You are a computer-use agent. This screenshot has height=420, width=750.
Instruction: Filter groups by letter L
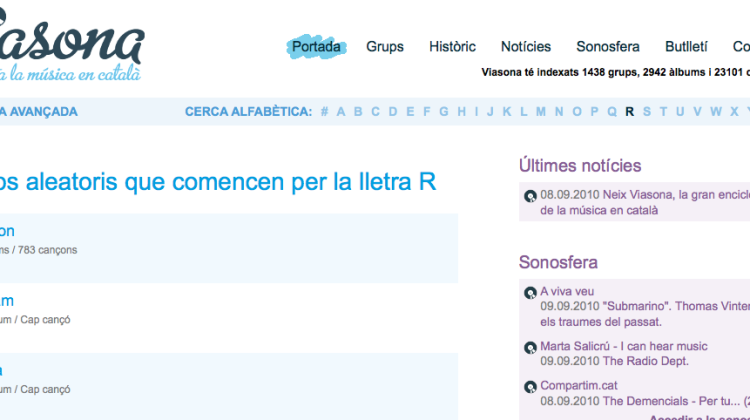click(x=524, y=111)
